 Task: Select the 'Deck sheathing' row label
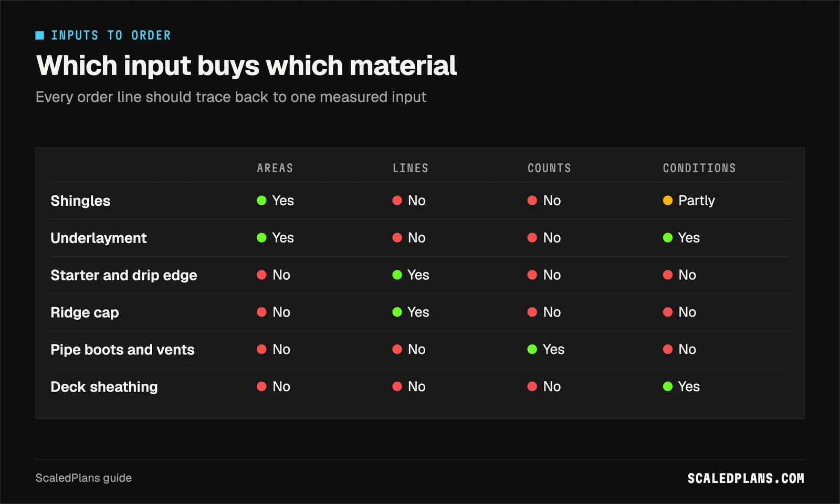(x=104, y=387)
